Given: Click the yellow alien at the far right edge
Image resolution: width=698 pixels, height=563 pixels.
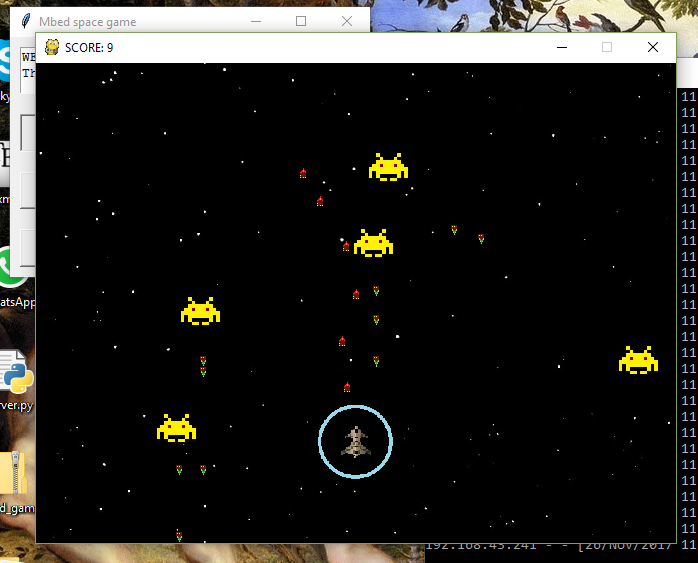Looking at the screenshot, I should click(638, 360).
